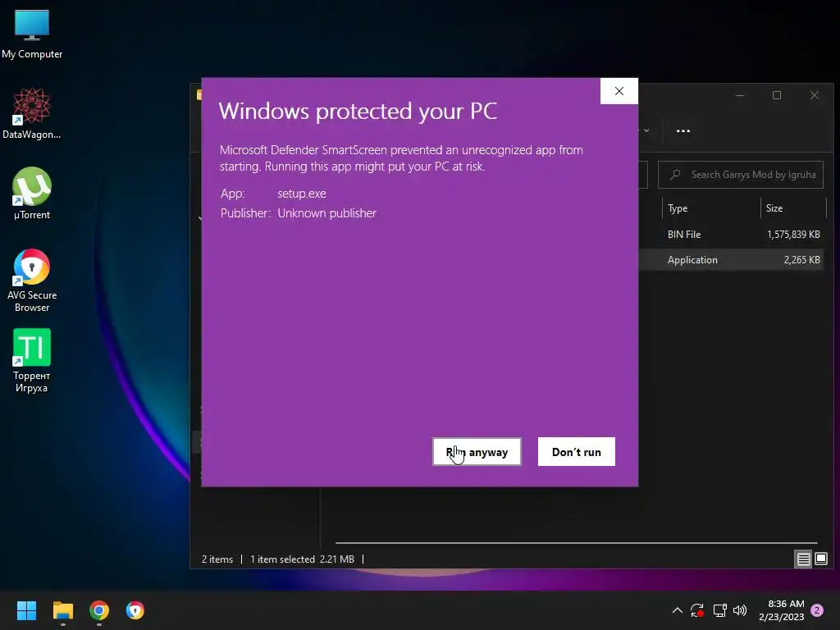The image size is (840, 630).
Task: Click '1 item selected 2.21 MB' status text
Action: pos(302,559)
